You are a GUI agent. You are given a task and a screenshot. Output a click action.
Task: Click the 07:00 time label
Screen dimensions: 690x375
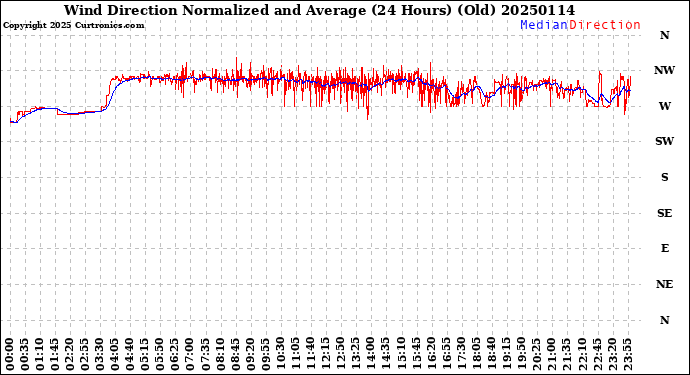[190, 354]
